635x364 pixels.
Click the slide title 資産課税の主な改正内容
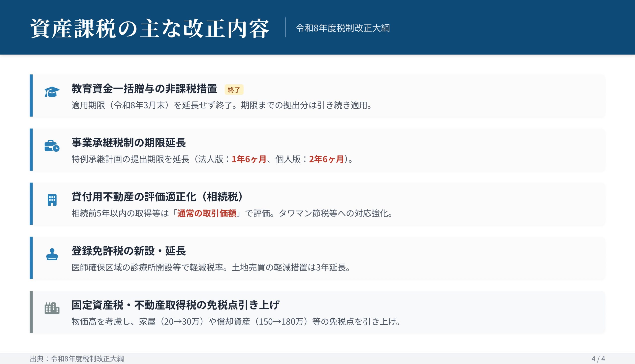coord(150,28)
